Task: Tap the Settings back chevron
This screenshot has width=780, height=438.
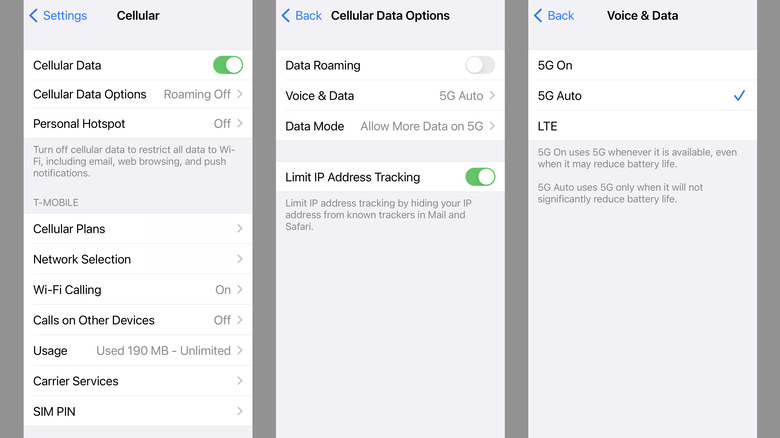Action: pos(34,16)
